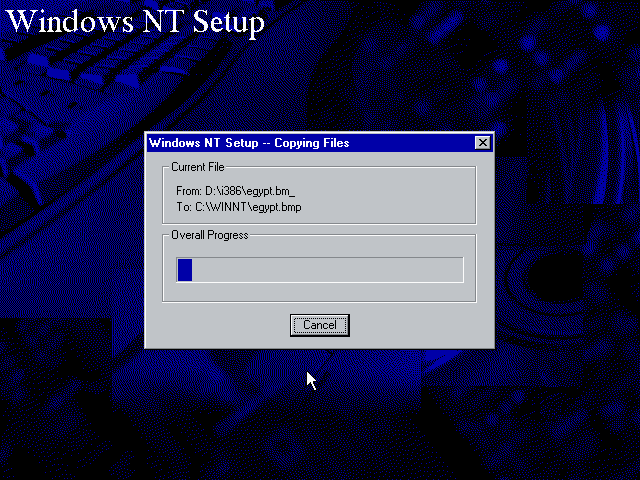The height and width of the screenshot is (480, 640).
Task: Click empty space inside Current File box
Action: [400, 198]
